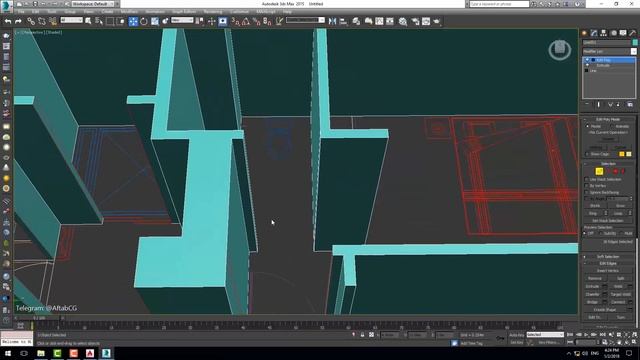Toggle Angle Snap in the toolbar

click(x=246, y=21)
